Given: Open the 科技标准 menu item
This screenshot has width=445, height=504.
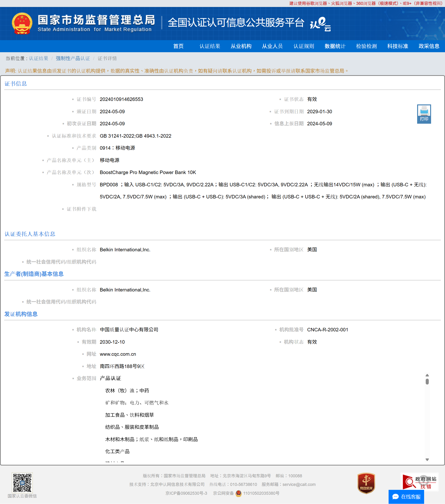Looking at the screenshot, I should pos(398,46).
